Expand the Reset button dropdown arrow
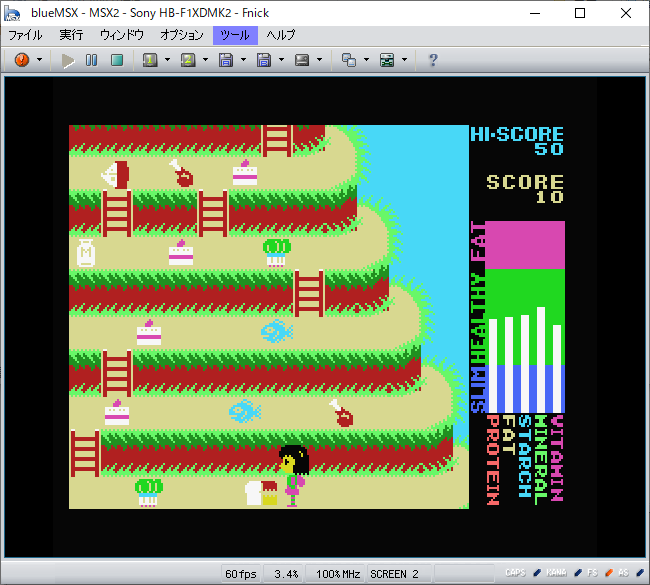The width and height of the screenshot is (650, 585). [x=39, y=60]
